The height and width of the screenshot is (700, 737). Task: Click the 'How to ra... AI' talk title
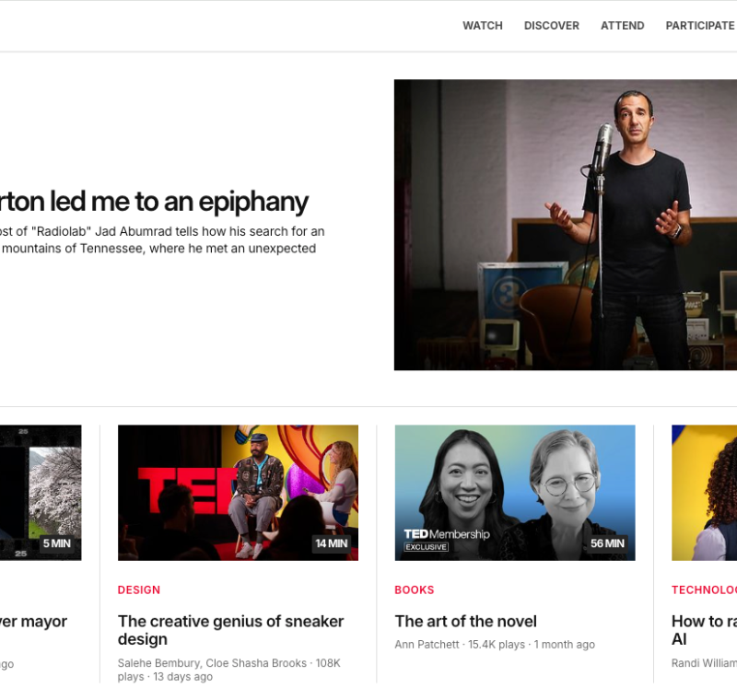704,630
